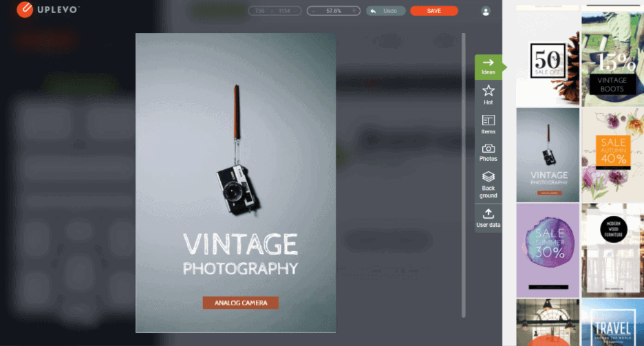Decrease zoom with the minus control
The height and width of the screenshot is (346, 644).
pos(313,11)
